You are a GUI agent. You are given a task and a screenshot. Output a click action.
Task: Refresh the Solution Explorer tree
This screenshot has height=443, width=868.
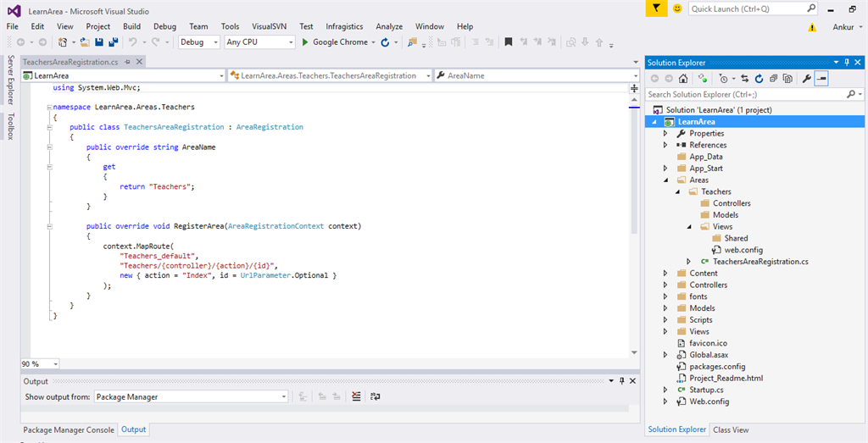(x=759, y=79)
